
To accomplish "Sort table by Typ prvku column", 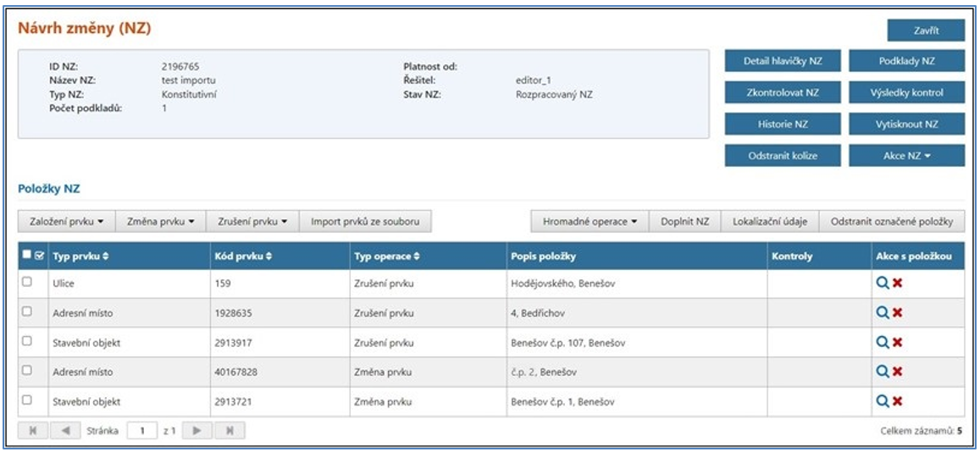I will (x=82, y=256).
